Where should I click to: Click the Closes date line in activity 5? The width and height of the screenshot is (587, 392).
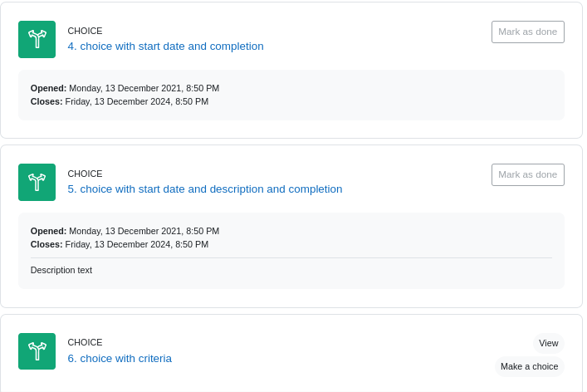(120, 244)
